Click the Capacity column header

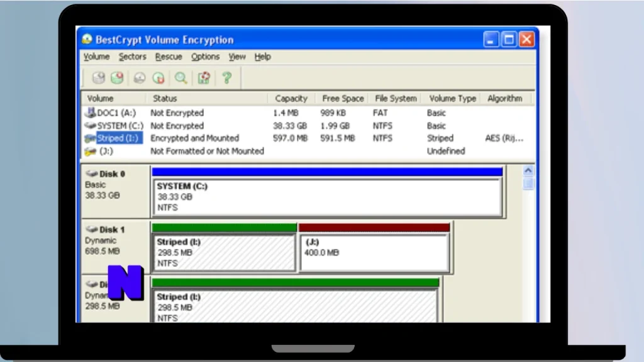click(291, 99)
